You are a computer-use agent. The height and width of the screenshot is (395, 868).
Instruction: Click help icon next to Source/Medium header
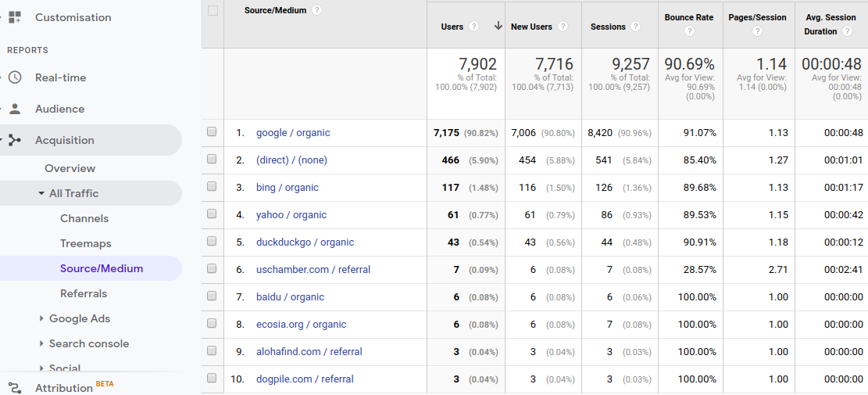coord(316,10)
